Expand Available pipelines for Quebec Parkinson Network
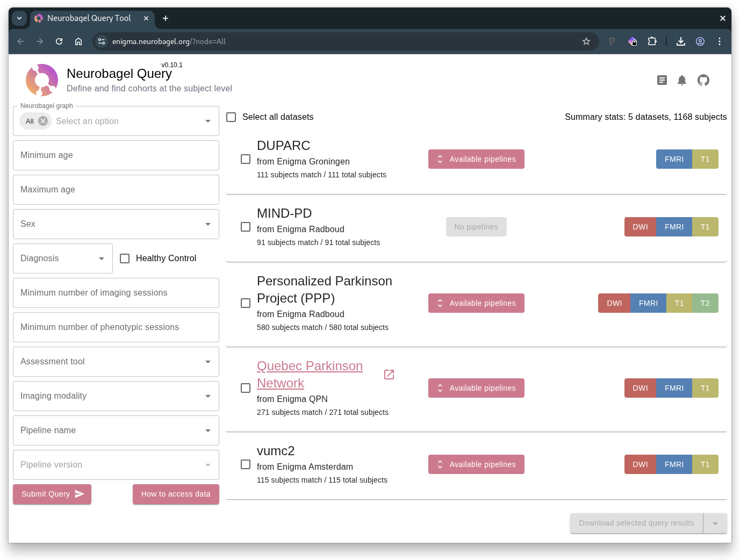The height and width of the screenshot is (560, 740). [476, 388]
